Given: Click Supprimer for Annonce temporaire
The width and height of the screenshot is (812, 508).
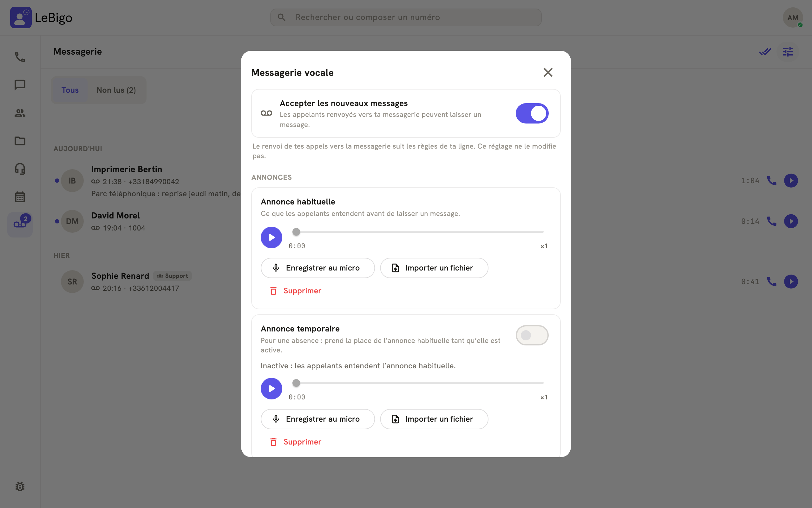Looking at the screenshot, I should coord(295,442).
